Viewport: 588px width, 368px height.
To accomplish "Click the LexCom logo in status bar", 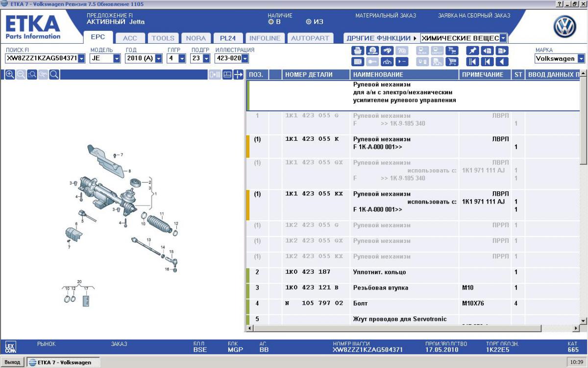I will [10, 346].
